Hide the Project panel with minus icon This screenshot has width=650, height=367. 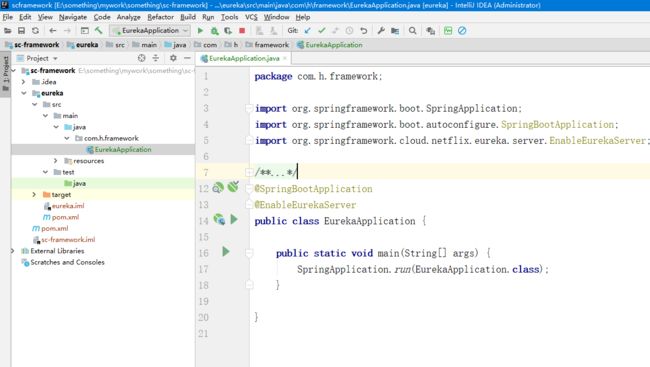pos(187,58)
